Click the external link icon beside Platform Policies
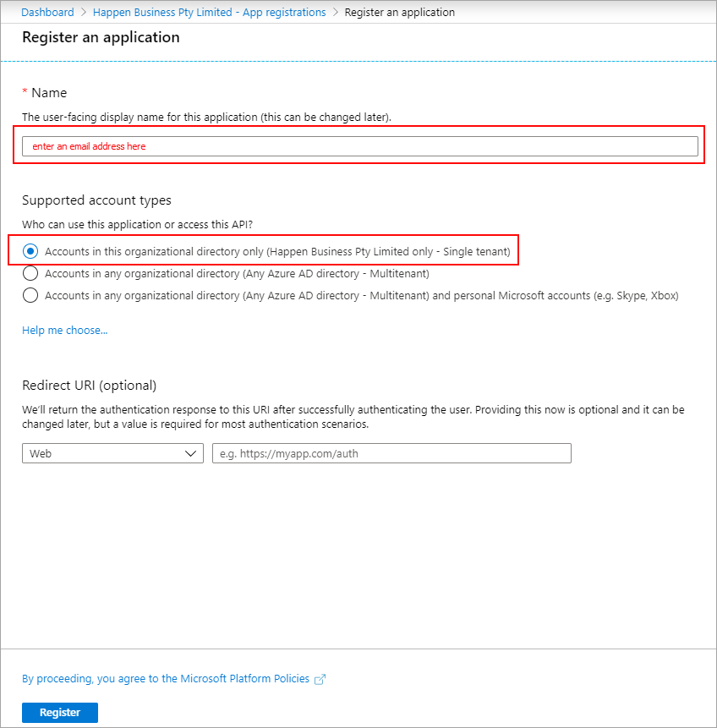The height and width of the screenshot is (728, 717). tap(320, 679)
